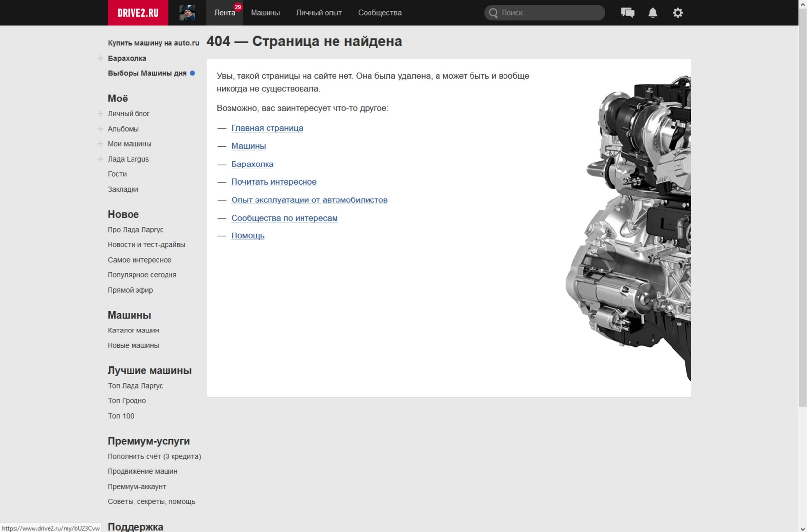Viewport: 807px width, 532px height.
Task: Click the plus icon next to Лада Largus
Action: [x=100, y=159]
